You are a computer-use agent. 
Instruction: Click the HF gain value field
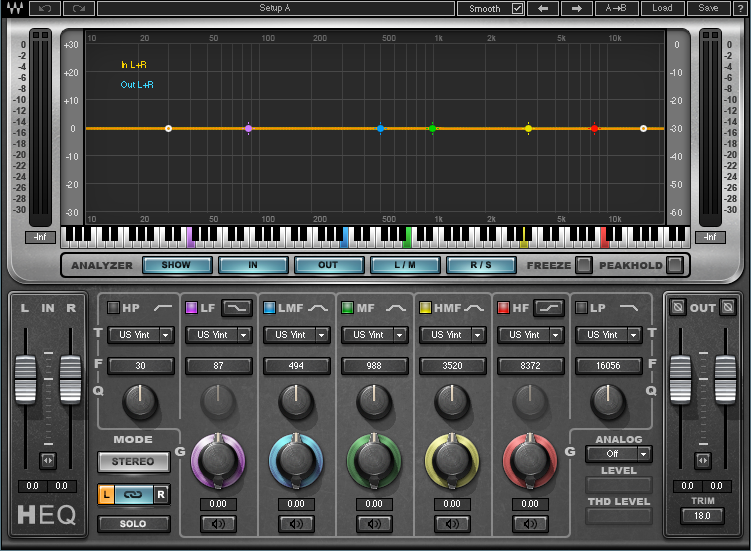click(x=530, y=504)
